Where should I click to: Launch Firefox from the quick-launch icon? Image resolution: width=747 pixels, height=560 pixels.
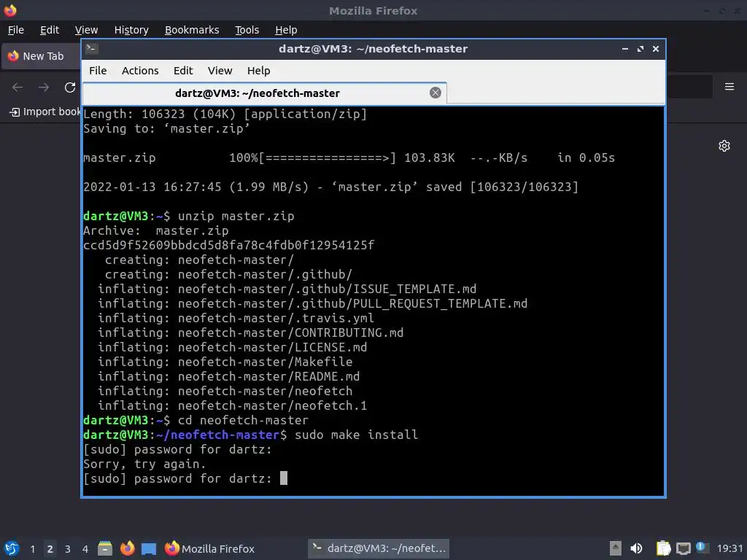[x=127, y=548]
